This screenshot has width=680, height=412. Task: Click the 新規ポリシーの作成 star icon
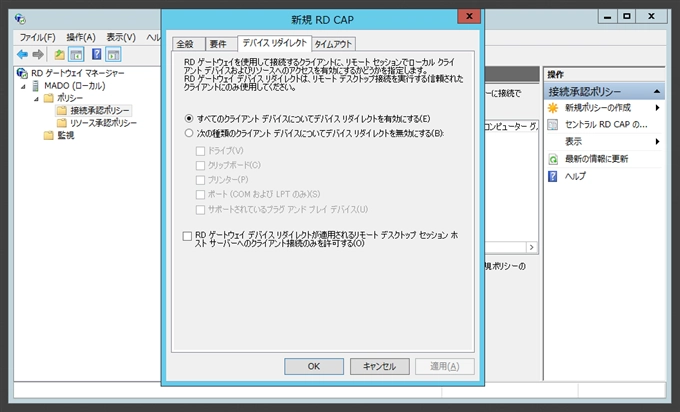[553, 108]
